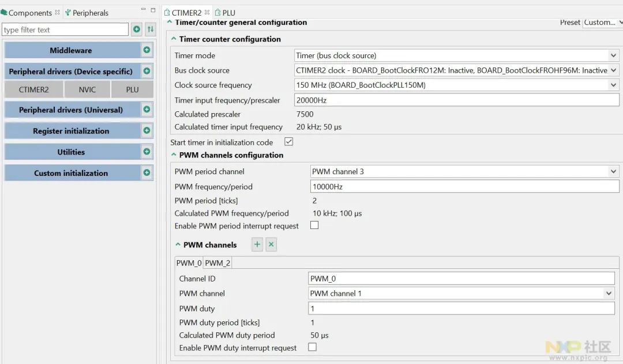Viewport: 623px width, 364px height.
Task: Add a device-specific peripheral driver
Action: [x=147, y=72]
